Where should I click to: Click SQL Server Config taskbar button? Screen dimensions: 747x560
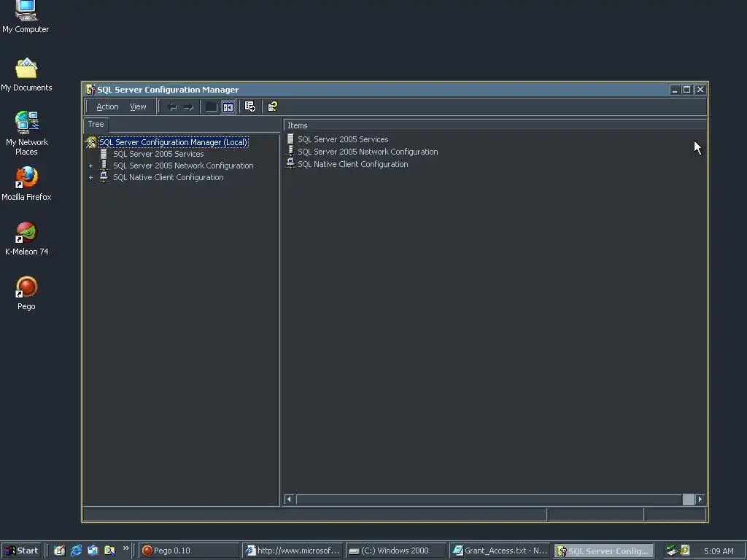(x=603, y=551)
